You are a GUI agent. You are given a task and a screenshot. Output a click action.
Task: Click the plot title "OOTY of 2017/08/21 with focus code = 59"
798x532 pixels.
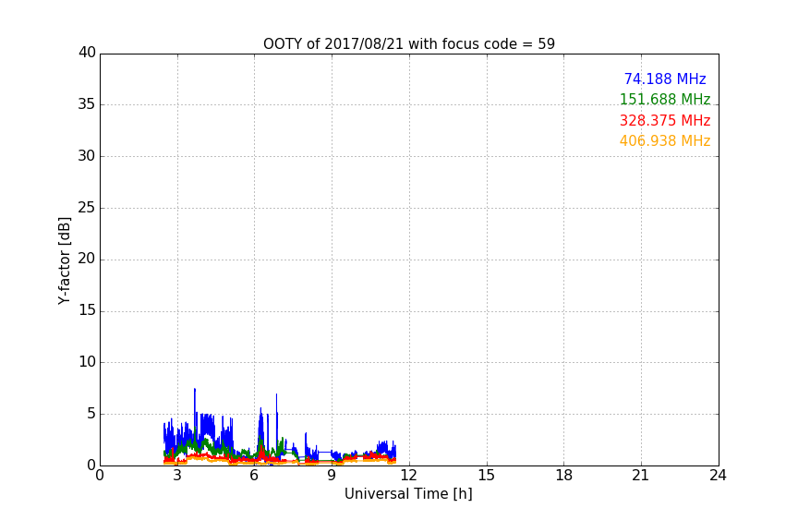pyautogui.click(x=408, y=44)
